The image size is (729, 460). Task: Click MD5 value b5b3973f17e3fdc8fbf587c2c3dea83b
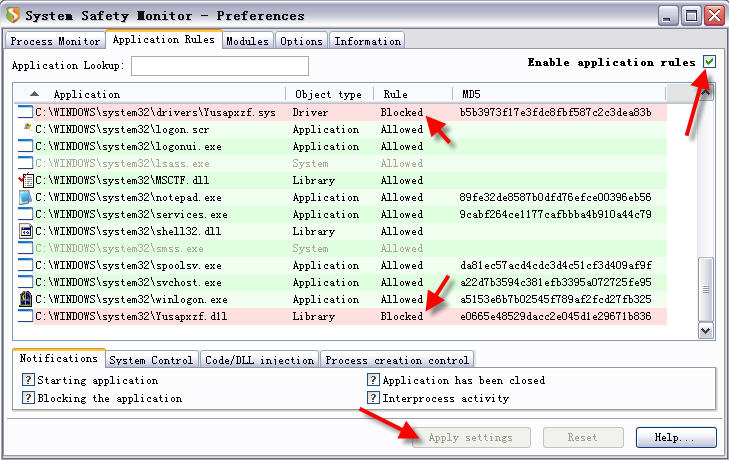click(x=555, y=112)
